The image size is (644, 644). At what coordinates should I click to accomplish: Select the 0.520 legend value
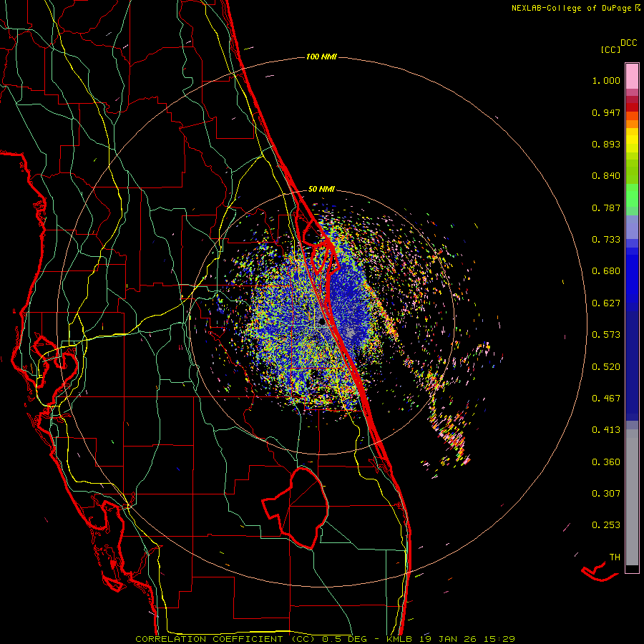coord(606,367)
